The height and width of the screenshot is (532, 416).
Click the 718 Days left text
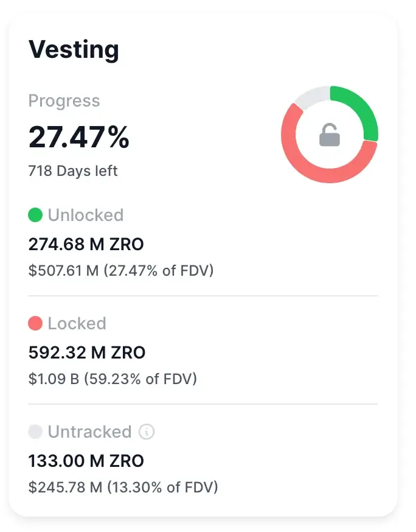click(73, 171)
